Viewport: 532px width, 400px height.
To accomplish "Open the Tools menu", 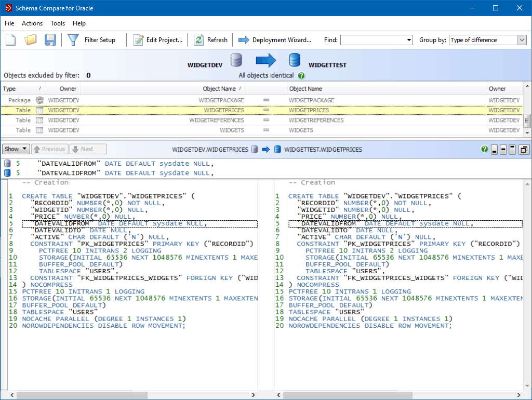I will click(57, 23).
